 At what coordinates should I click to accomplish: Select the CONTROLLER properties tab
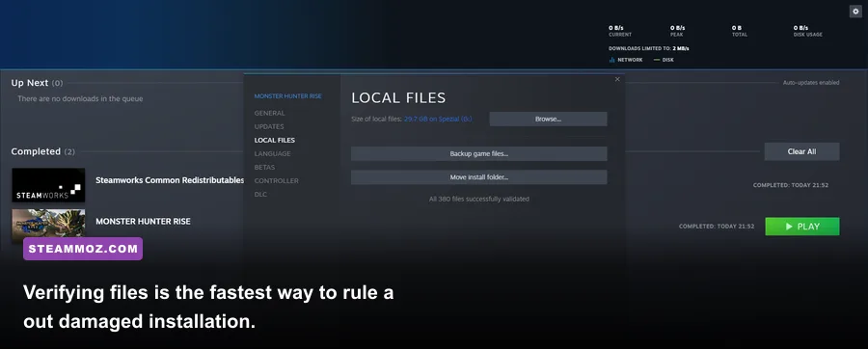click(x=276, y=181)
